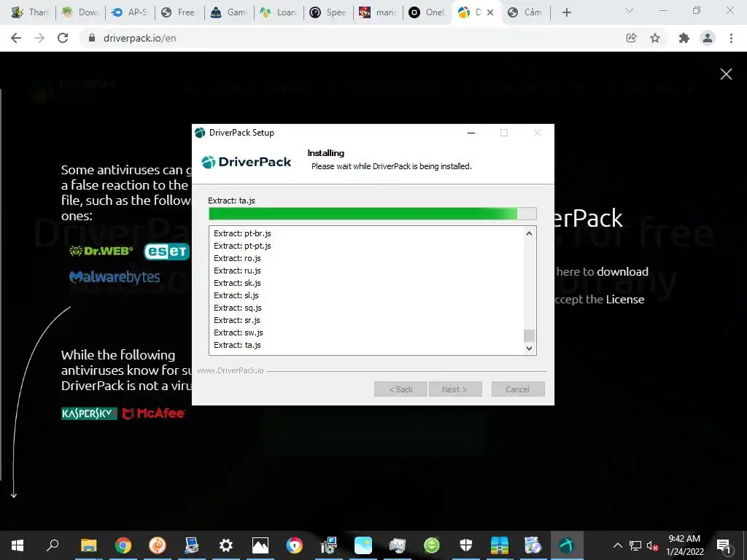
Task: Open the Chrome three-dot menu
Action: (x=731, y=38)
